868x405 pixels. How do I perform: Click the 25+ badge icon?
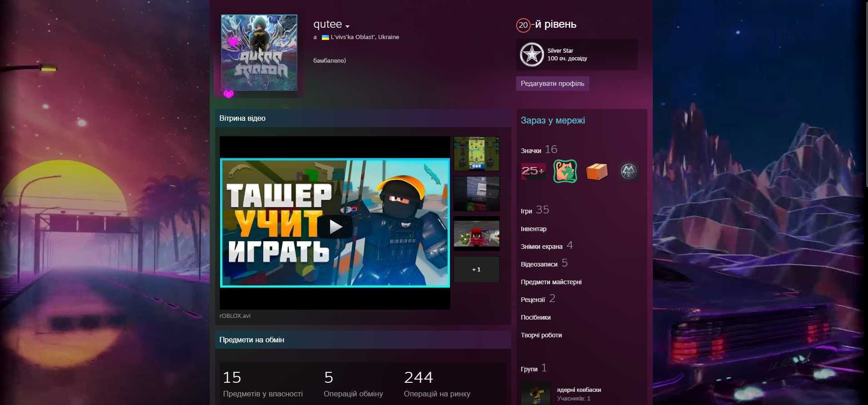click(x=533, y=171)
